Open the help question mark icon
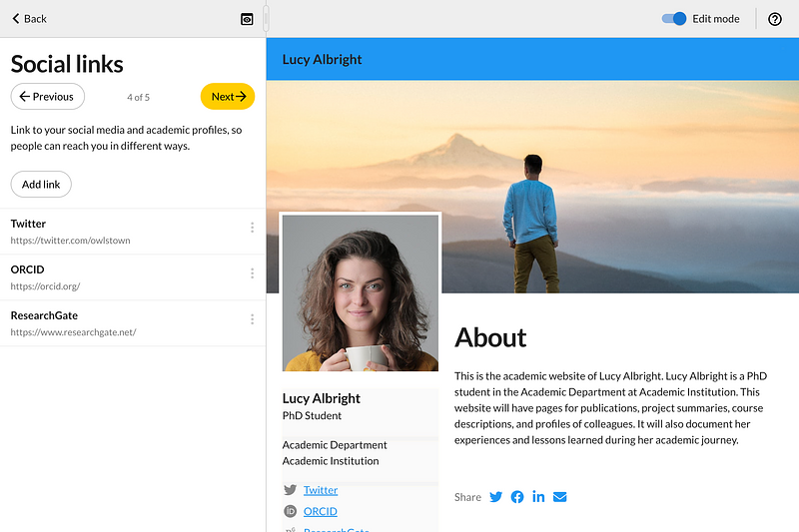Image resolution: width=799 pixels, height=532 pixels. (x=775, y=19)
